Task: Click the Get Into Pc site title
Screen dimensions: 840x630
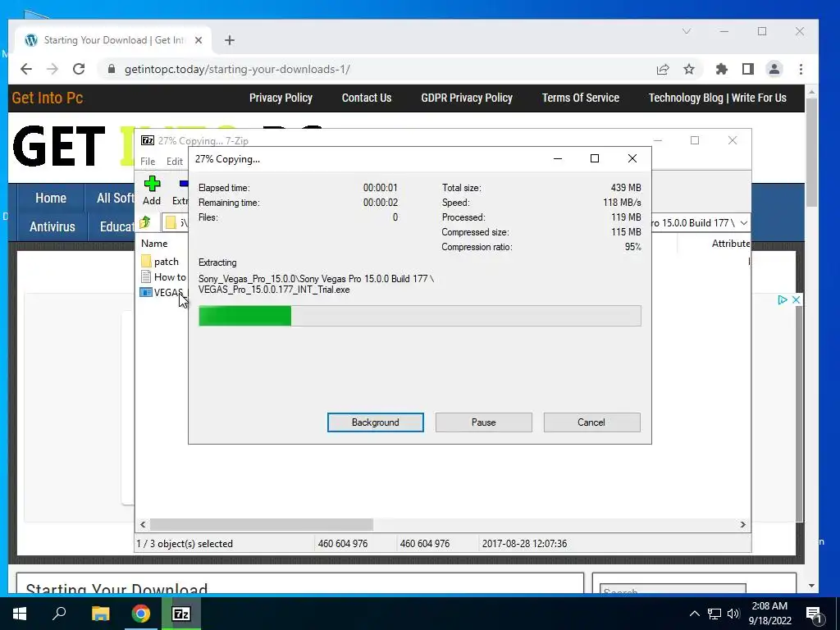Action: pyautogui.click(x=47, y=98)
